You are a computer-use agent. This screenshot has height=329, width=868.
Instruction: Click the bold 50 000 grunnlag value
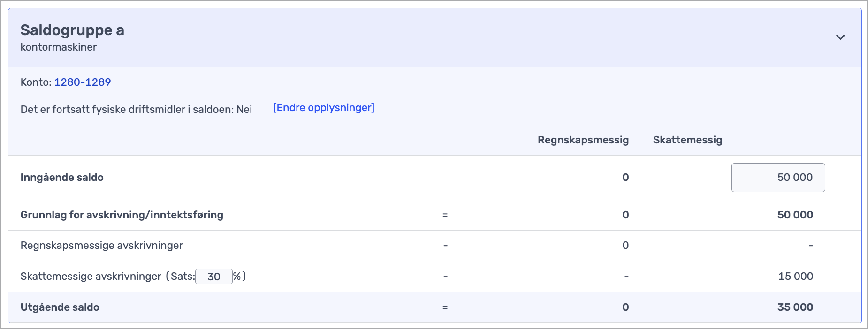[795, 215]
